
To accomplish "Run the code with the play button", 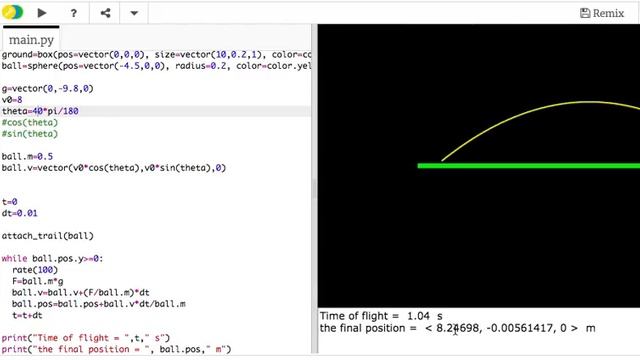I will 42,13.
